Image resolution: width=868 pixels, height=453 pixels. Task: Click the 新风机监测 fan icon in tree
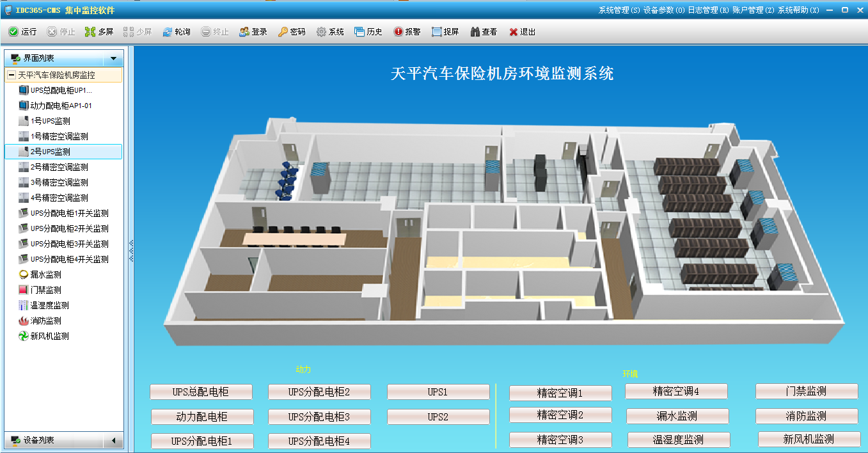[24, 336]
